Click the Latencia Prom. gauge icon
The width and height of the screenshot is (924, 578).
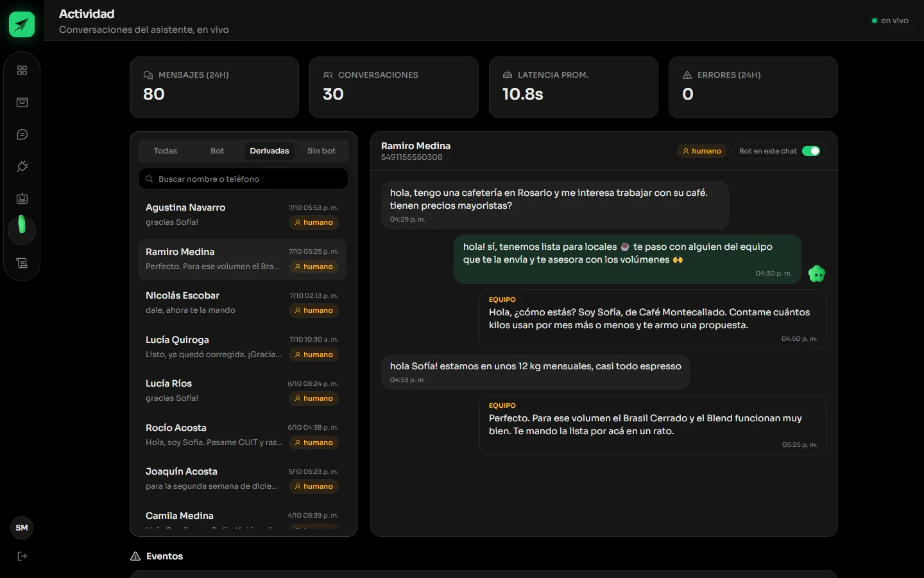(x=508, y=75)
